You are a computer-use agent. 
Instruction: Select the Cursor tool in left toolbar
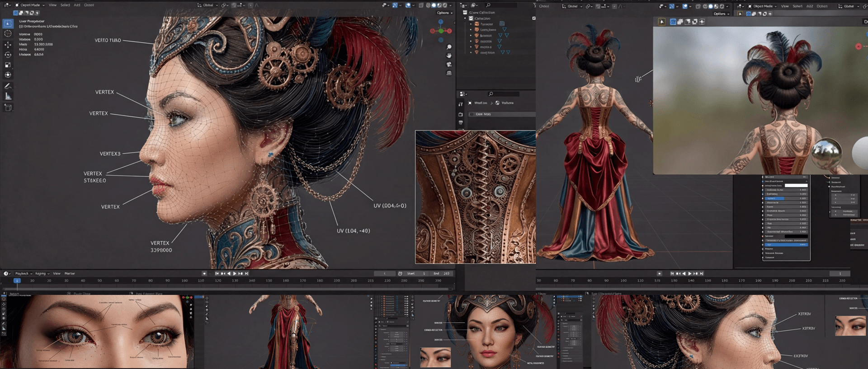coord(8,33)
